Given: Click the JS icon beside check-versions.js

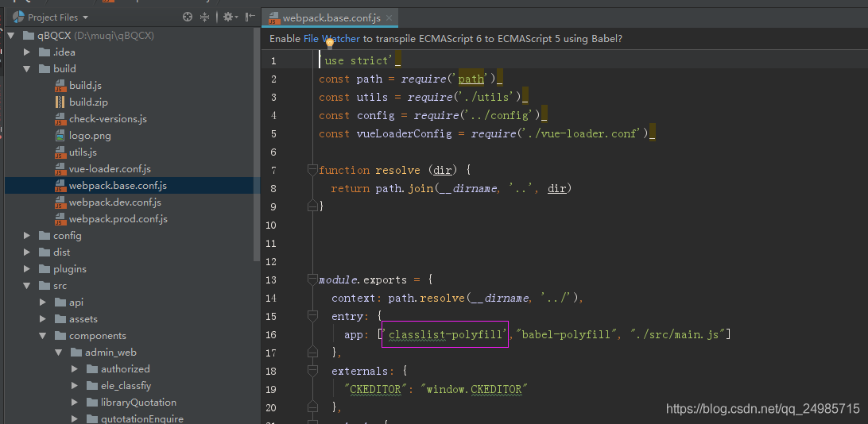Looking at the screenshot, I should [x=60, y=119].
